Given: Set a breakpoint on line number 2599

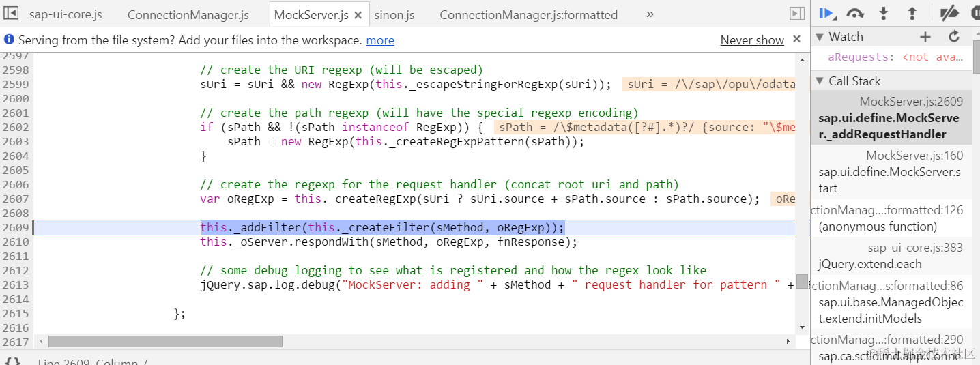Looking at the screenshot, I should click(16, 85).
